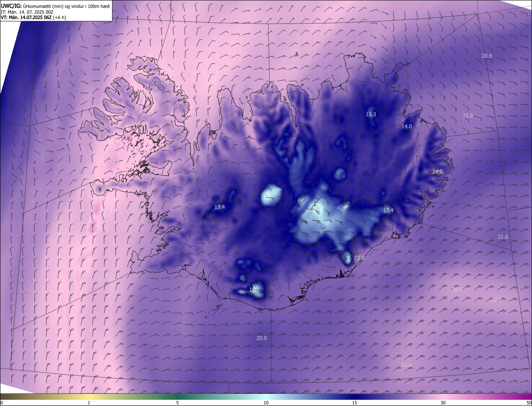Click the 14.0 value label on the map
Image resolution: width=532 pixels, height=406 pixels.
[406, 127]
